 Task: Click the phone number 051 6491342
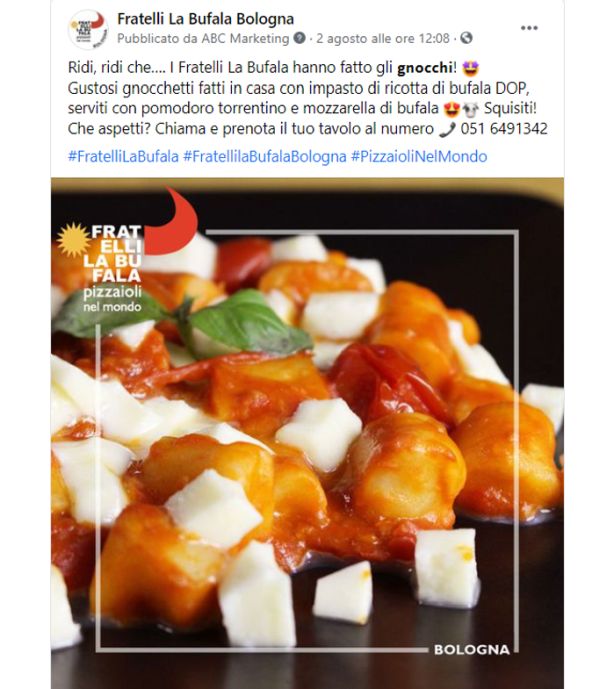[504, 129]
